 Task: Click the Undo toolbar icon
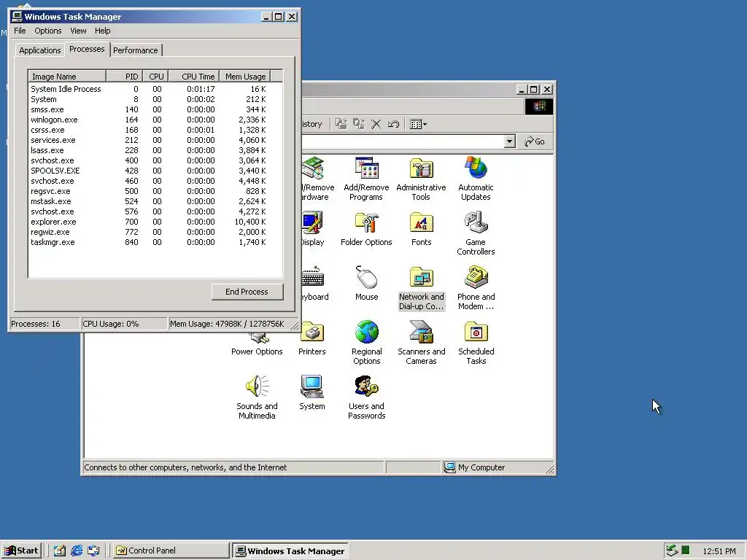coord(393,124)
